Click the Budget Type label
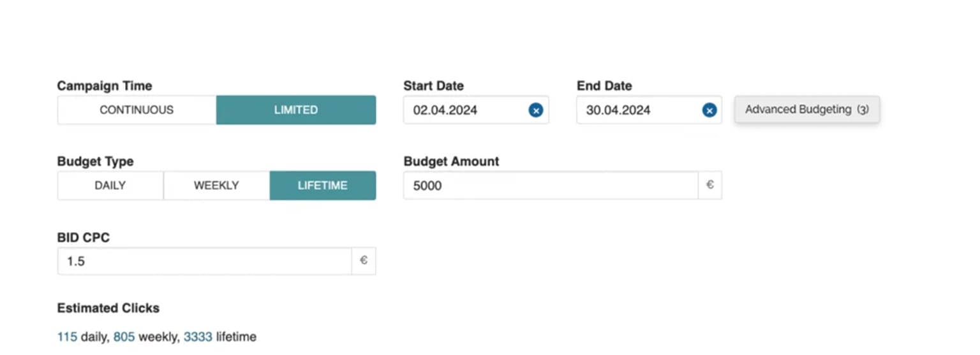This screenshot has width=980, height=355. pyautogui.click(x=96, y=161)
